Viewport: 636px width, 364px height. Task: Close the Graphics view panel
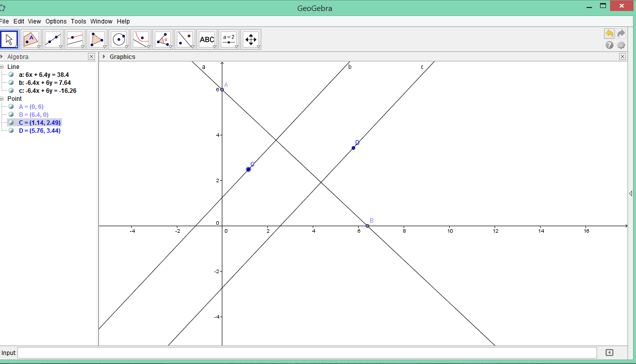tap(623, 56)
